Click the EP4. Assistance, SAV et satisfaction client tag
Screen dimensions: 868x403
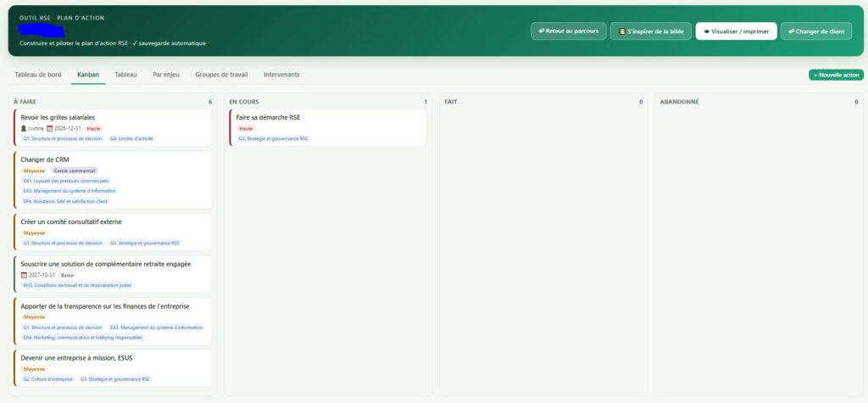pos(65,201)
